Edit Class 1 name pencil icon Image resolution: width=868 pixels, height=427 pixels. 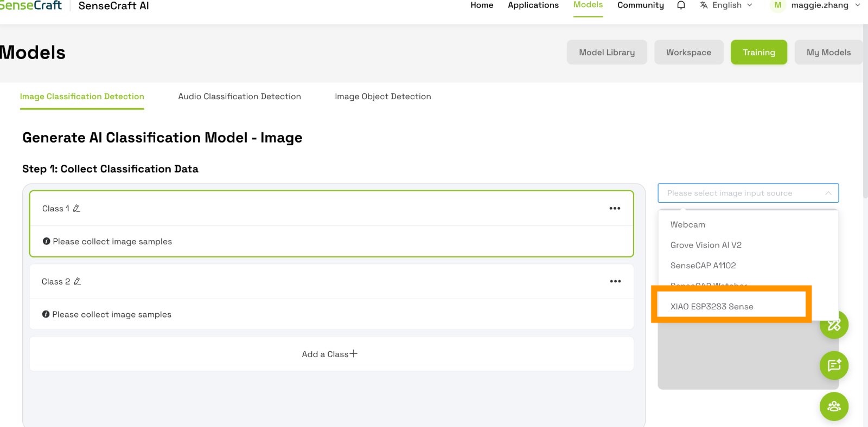(76, 209)
